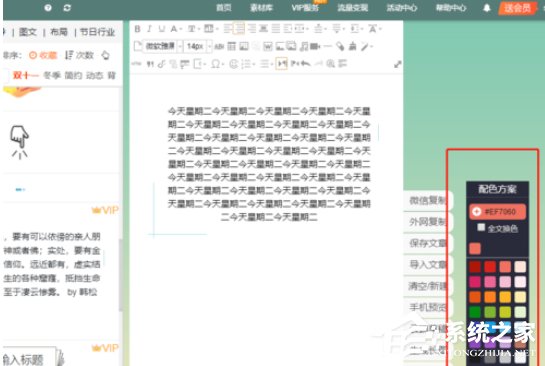Expand the special character dropdown arrow
Image resolution: width=545 pixels, height=366 pixels.
[x=223, y=64]
